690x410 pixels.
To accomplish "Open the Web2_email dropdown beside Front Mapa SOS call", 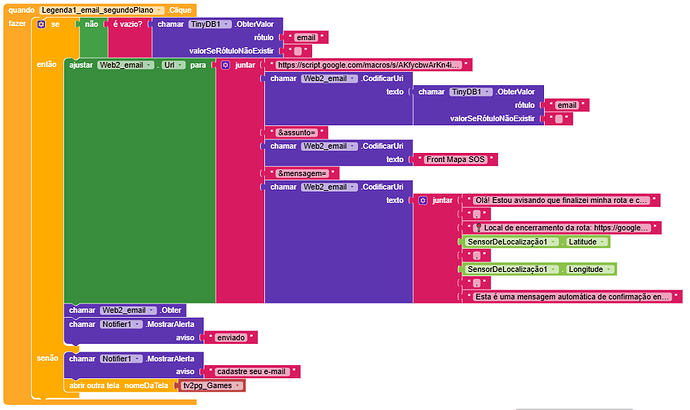I will (x=329, y=146).
